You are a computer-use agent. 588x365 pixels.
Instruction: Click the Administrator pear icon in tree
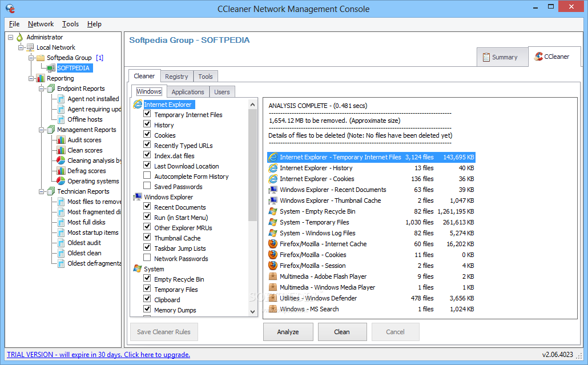(x=20, y=37)
